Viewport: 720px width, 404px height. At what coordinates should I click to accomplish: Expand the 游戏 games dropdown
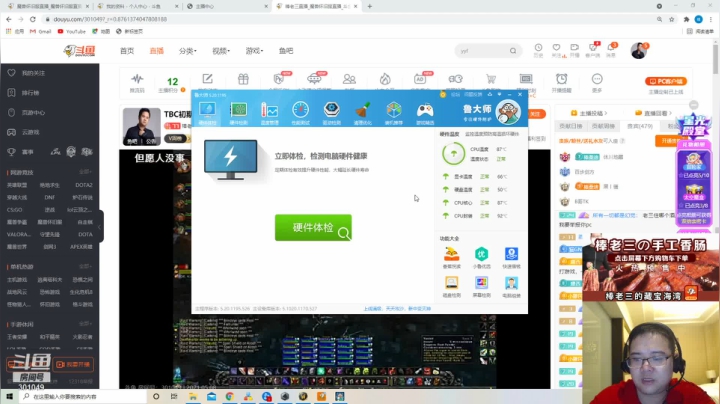pyautogui.click(x=254, y=51)
